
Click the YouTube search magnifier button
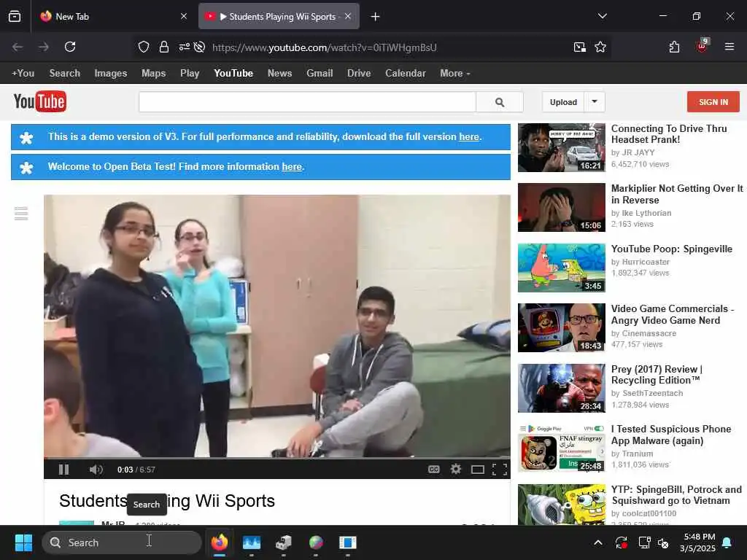point(500,102)
